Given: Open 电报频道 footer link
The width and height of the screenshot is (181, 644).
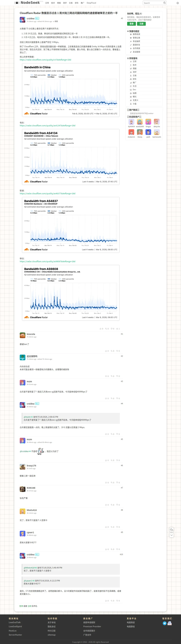Looking at the screenshot, I should pyautogui.click(x=131, y=622).
